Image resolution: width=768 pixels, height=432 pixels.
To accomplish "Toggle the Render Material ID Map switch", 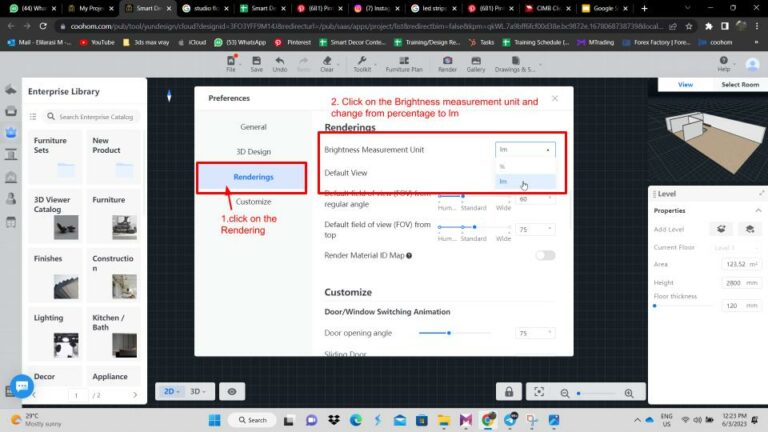I will tap(545, 255).
